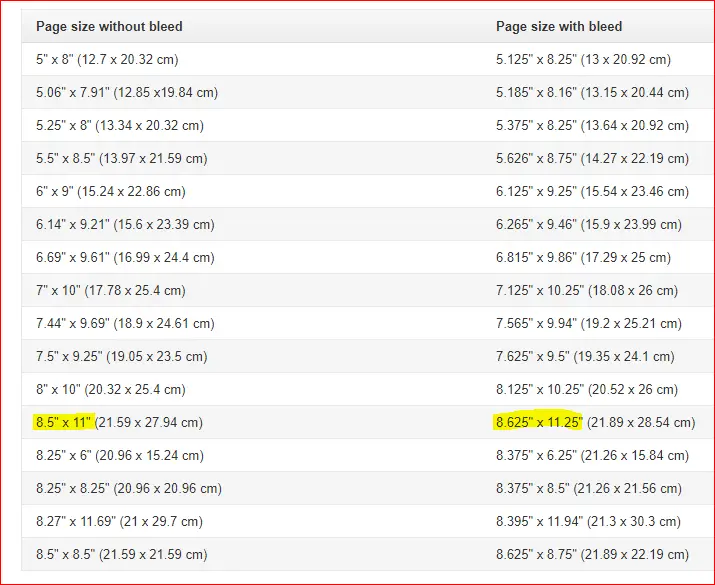715x585 pixels.
Task: Click highlighted 8.5" x 11" (21.59 x 27.94 cm) cell
Action: [x=119, y=422]
